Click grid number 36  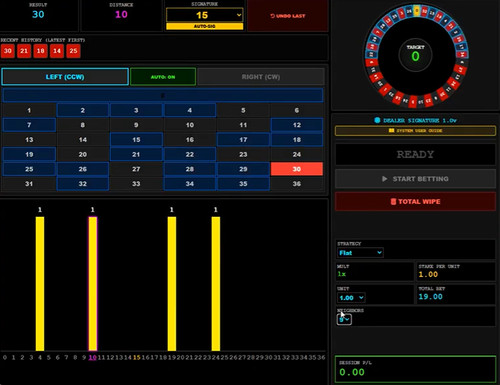(297, 184)
